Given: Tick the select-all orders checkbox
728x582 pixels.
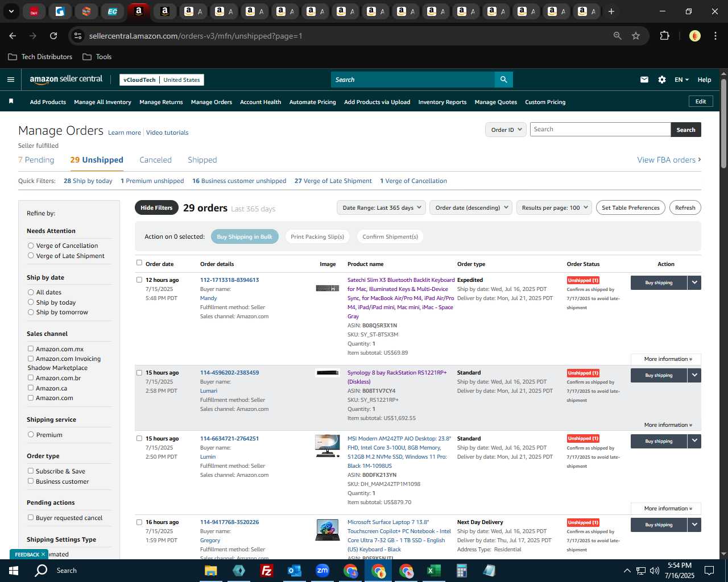Looking at the screenshot, I should pyautogui.click(x=139, y=263).
